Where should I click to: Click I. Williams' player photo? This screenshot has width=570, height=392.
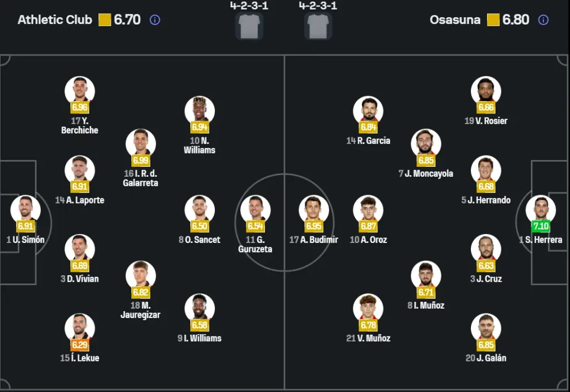tap(199, 307)
